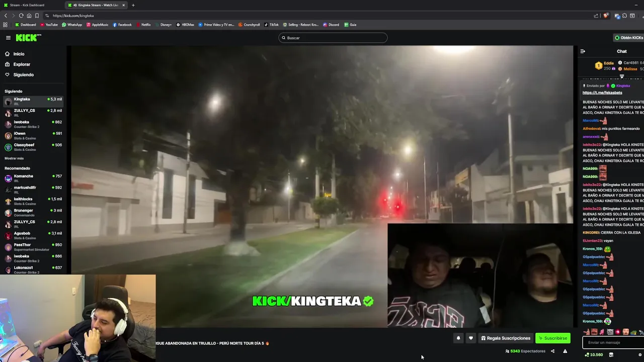Open the Netflix bookmark
The width and height of the screenshot is (644, 362).
click(143, 25)
